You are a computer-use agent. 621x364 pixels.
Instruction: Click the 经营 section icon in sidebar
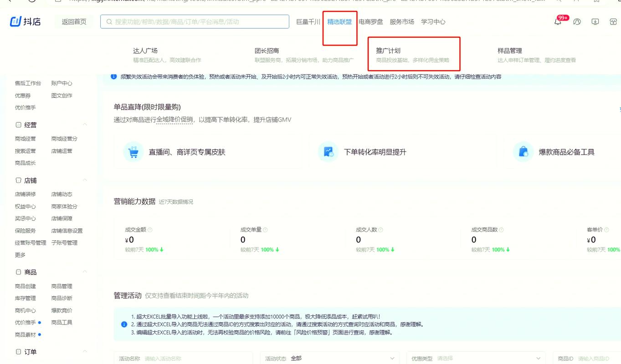point(19,125)
